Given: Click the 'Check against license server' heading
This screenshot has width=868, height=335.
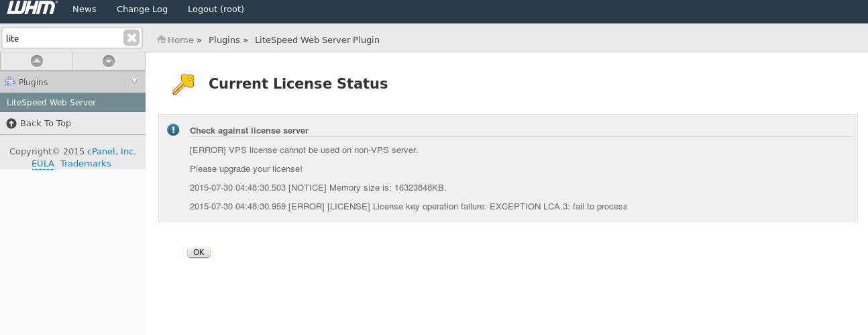Looking at the screenshot, I should (249, 131).
